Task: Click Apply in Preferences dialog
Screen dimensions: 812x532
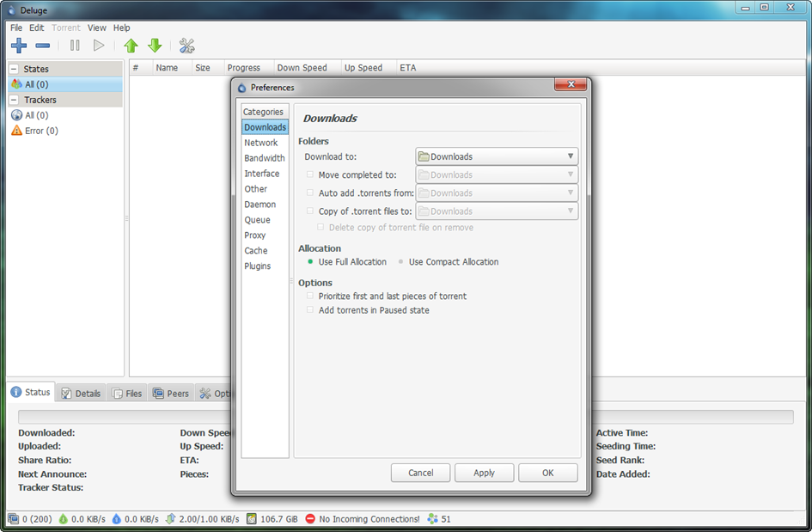Action: 485,473
